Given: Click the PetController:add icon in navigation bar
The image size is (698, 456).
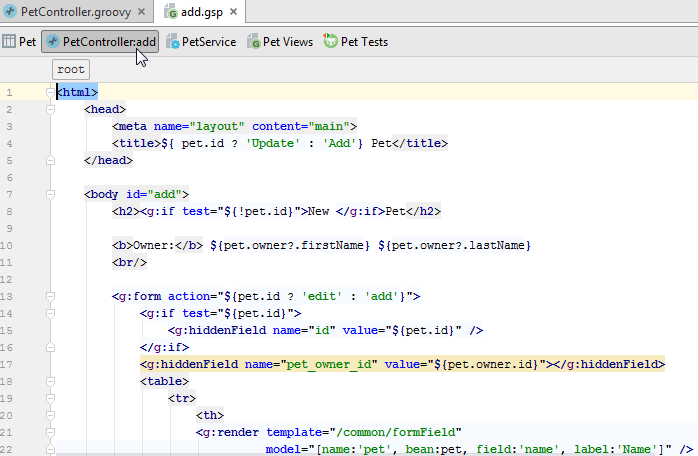Looking at the screenshot, I should [52, 42].
